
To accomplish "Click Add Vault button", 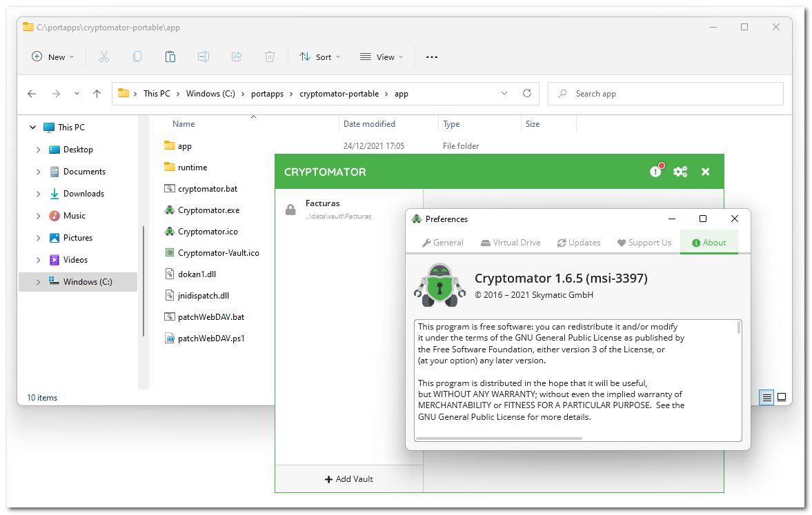I will pyautogui.click(x=349, y=478).
